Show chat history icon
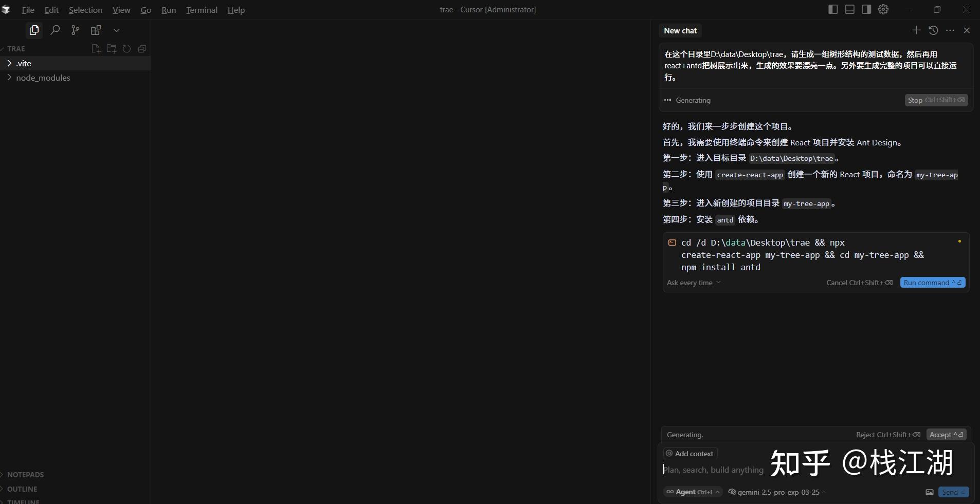This screenshot has height=504, width=980. tap(933, 30)
